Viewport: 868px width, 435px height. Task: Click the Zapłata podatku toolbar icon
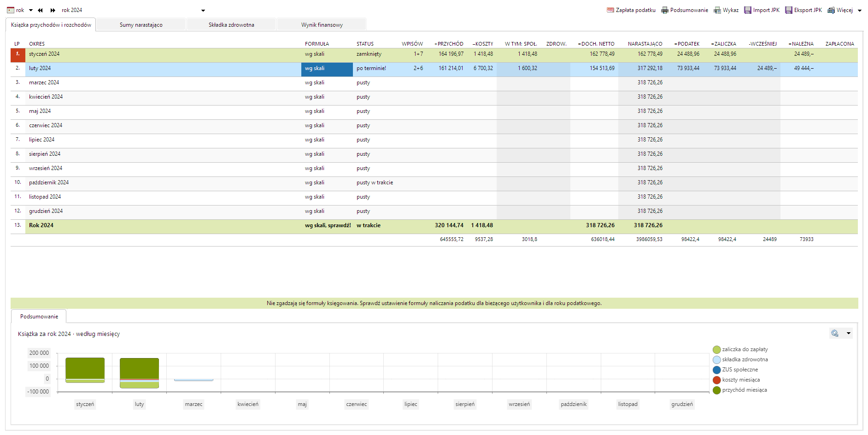coord(610,10)
